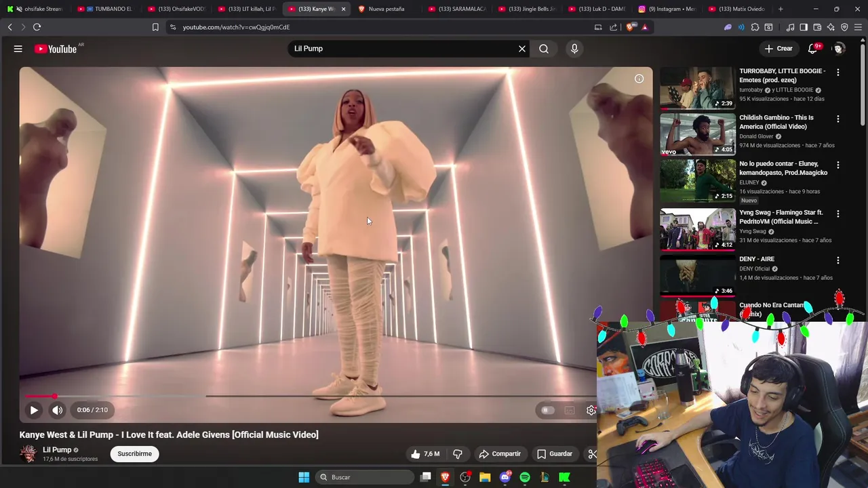Open a new browser tab
Image resolution: width=868 pixels, height=488 pixels.
781,9
